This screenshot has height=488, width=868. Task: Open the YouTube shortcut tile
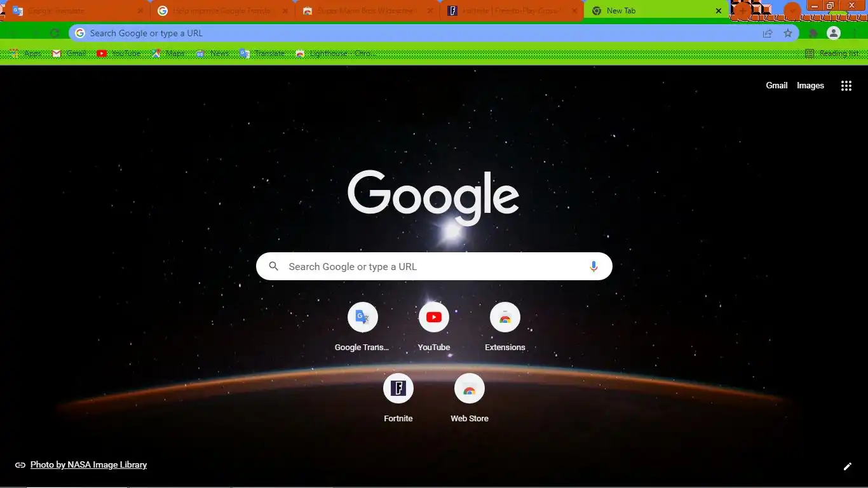[434, 327]
